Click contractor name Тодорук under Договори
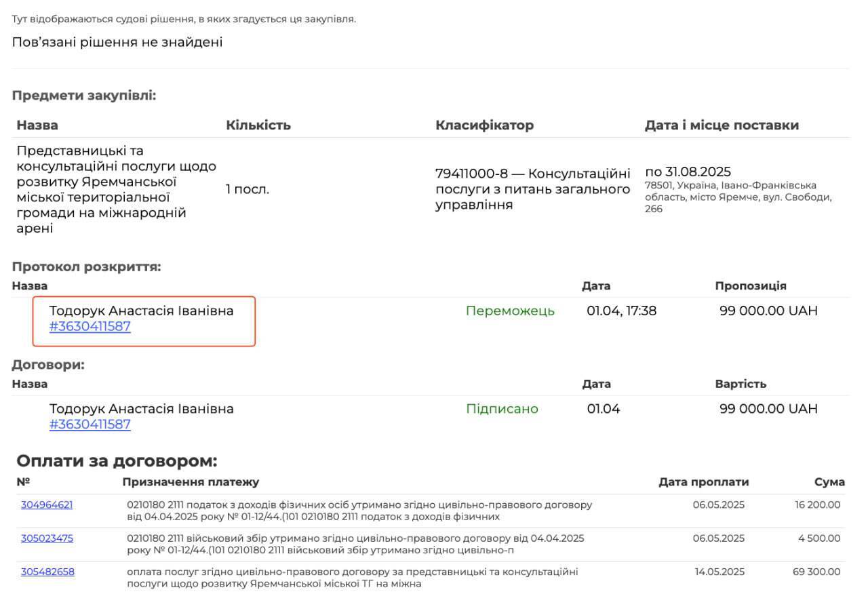 pyautogui.click(x=141, y=409)
